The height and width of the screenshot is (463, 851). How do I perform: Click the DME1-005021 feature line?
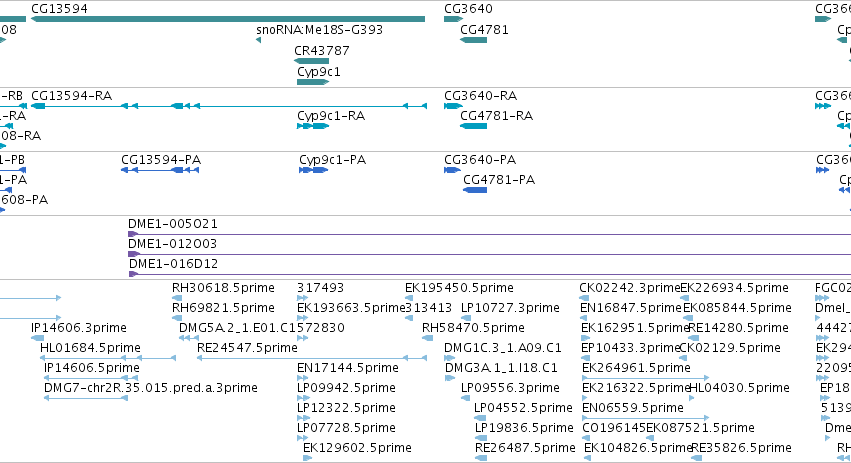pos(489,234)
